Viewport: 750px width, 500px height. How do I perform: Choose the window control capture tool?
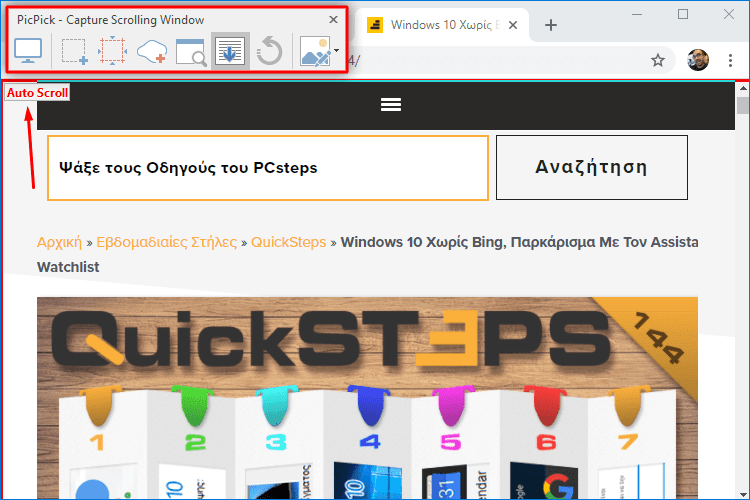(x=191, y=52)
